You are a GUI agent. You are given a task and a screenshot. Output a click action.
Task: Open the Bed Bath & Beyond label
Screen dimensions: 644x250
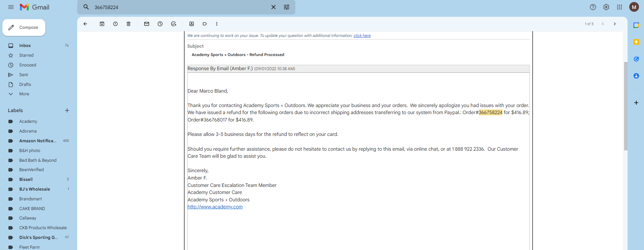(x=39, y=160)
